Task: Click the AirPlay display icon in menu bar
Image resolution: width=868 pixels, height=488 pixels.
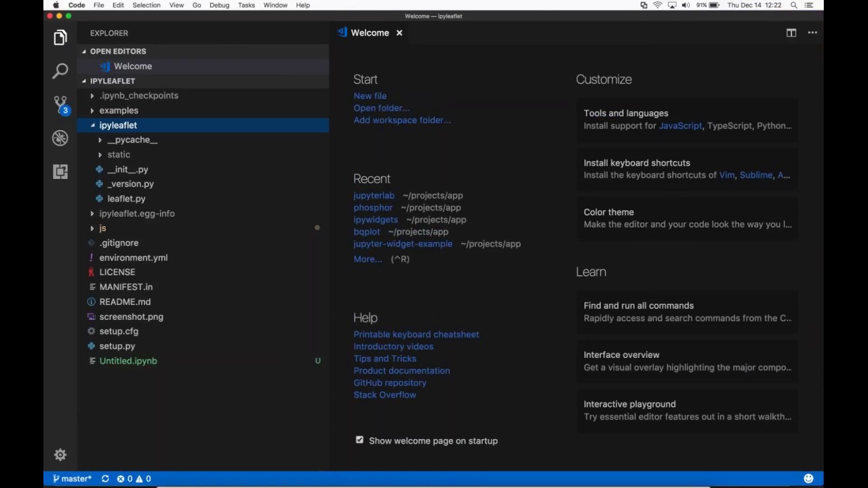Action: tap(671, 5)
